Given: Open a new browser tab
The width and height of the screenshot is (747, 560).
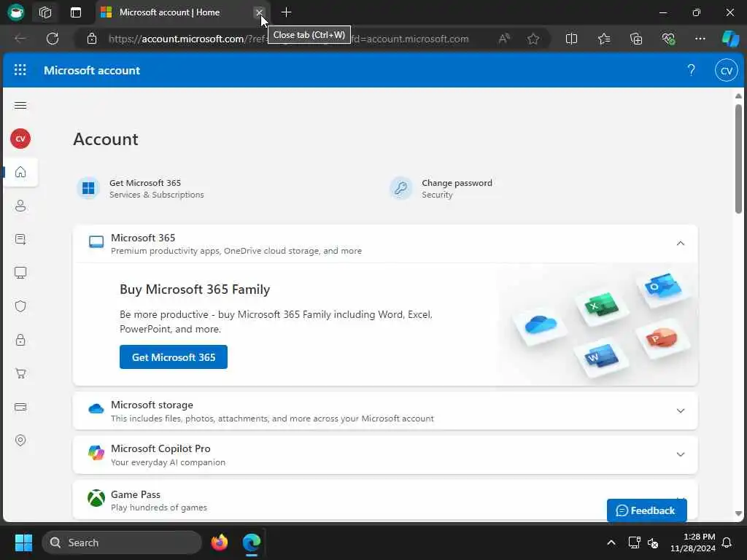Looking at the screenshot, I should 286,12.
